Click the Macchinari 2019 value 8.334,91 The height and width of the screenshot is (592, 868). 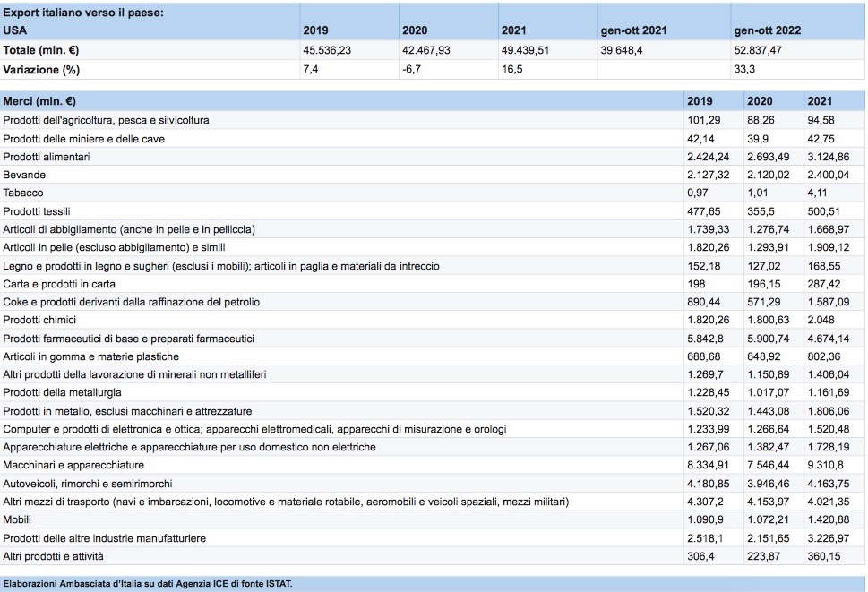(x=708, y=466)
